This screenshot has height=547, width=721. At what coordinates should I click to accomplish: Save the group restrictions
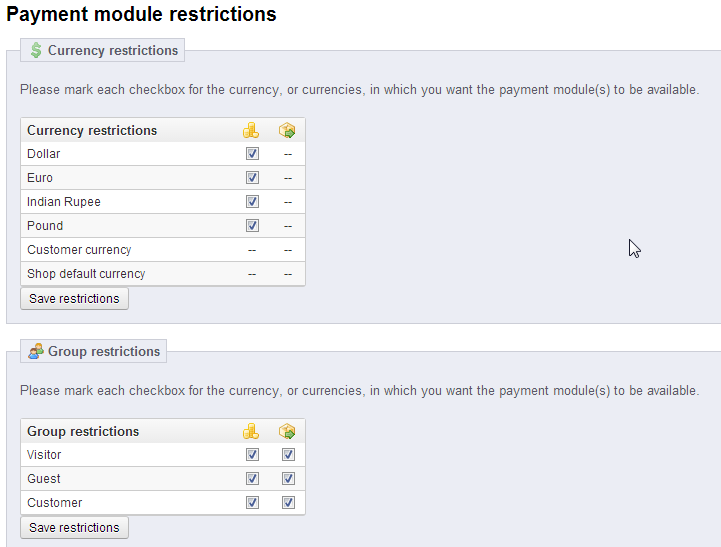coord(74,527)
